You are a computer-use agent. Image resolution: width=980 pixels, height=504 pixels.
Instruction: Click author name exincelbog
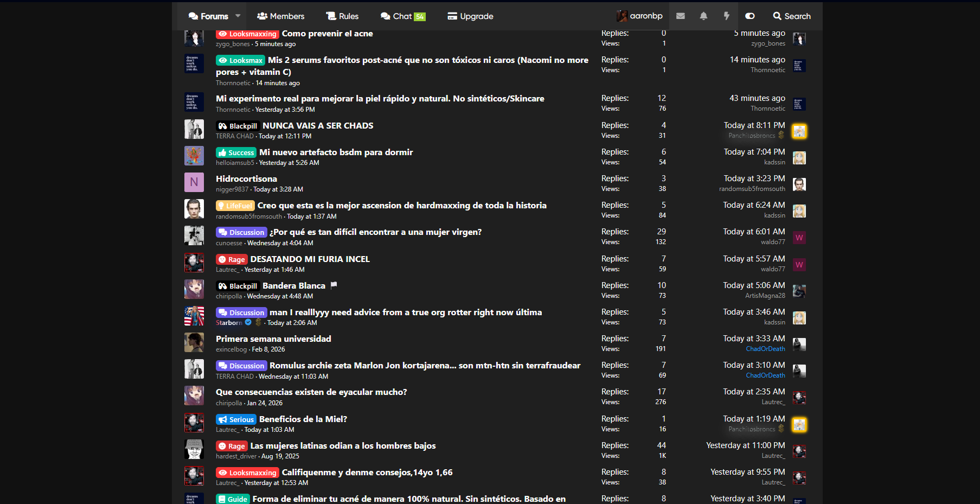coord(231,349)
